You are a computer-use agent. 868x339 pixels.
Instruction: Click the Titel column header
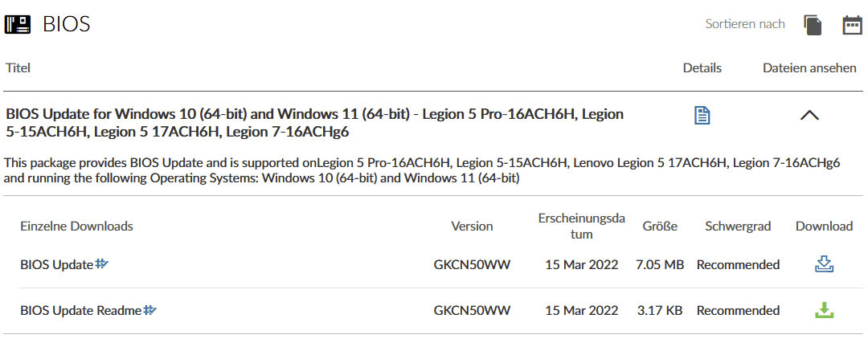[18, 67]
